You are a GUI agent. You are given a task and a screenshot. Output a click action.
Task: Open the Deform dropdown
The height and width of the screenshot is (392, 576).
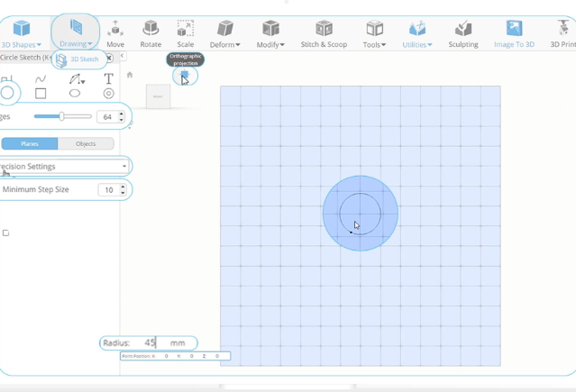pyautogui.click(x=224, y=34)
